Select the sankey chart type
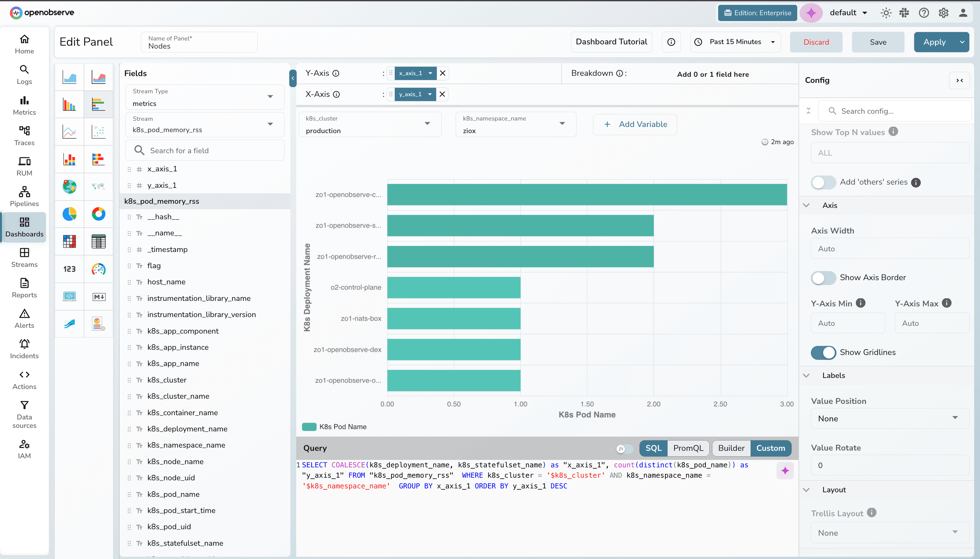 point(69,324)
